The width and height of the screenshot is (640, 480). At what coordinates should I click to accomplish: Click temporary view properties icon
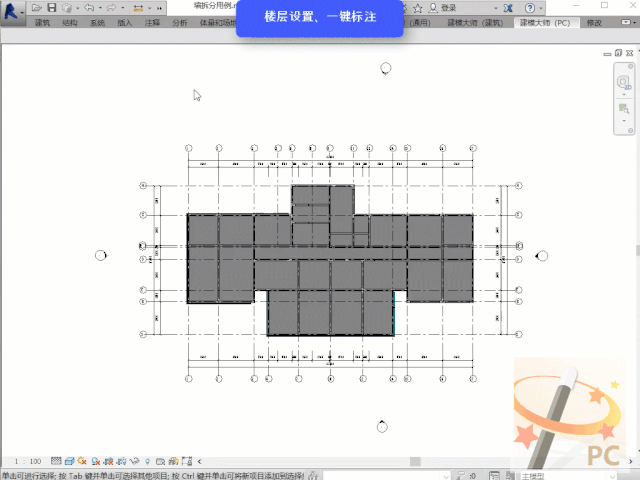(x=160, y=462)
